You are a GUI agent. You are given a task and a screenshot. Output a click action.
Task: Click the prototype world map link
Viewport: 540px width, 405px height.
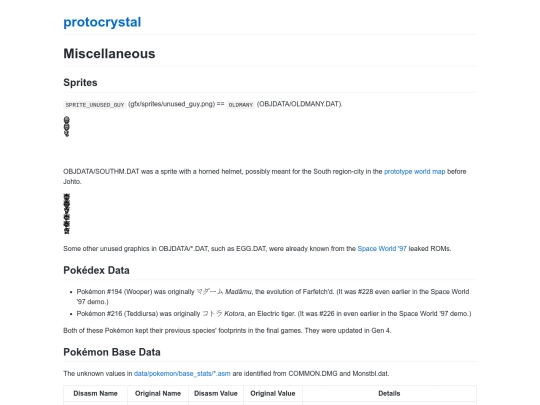[x=414, y=172]
